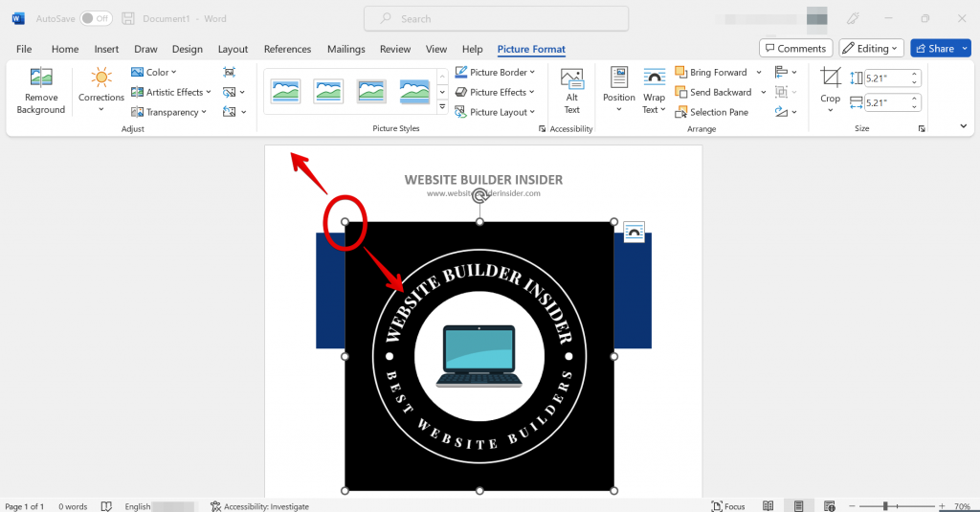Screen dimensions: 980x512
Task: Click the zoom slider handle
Action: (885, 506)
